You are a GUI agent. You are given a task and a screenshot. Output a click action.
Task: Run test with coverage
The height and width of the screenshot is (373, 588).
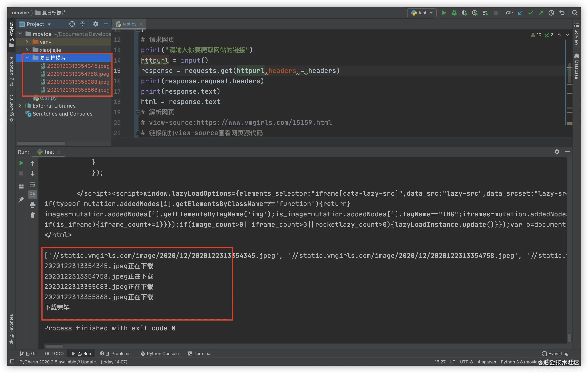coord(464,13)
